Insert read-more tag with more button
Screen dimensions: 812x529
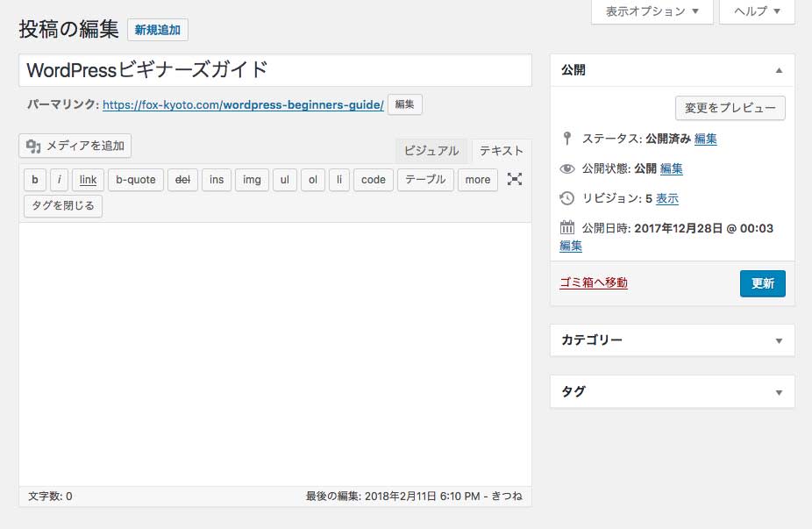(x=477, y=180)
